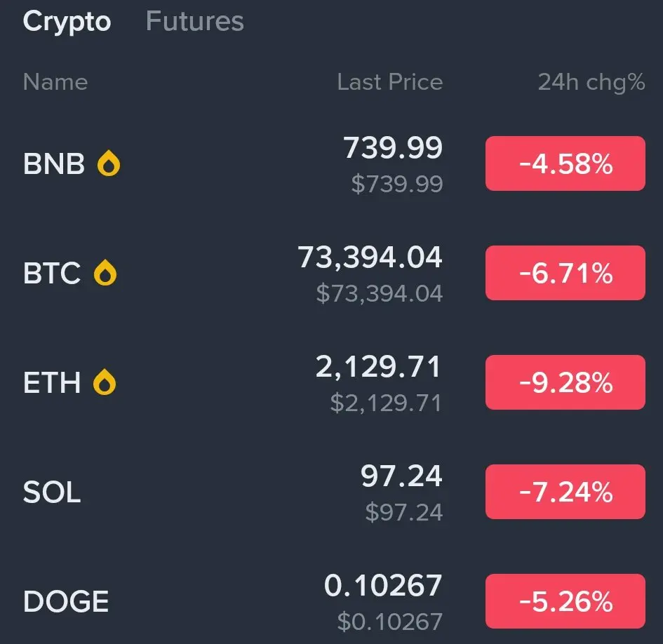Sort by 24h chg% column header
Viewport: 663px width, 644px height.
(x=591, y=82)
